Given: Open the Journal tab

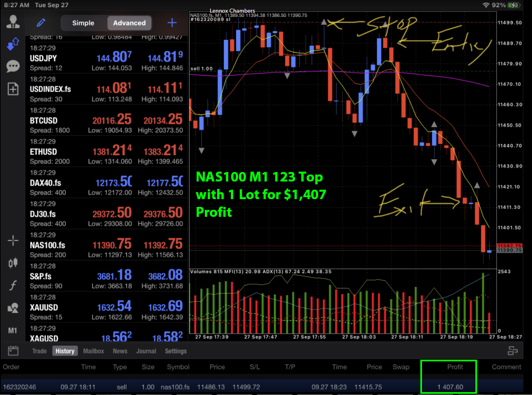Looking at the screenshot, I should [146, 351].
